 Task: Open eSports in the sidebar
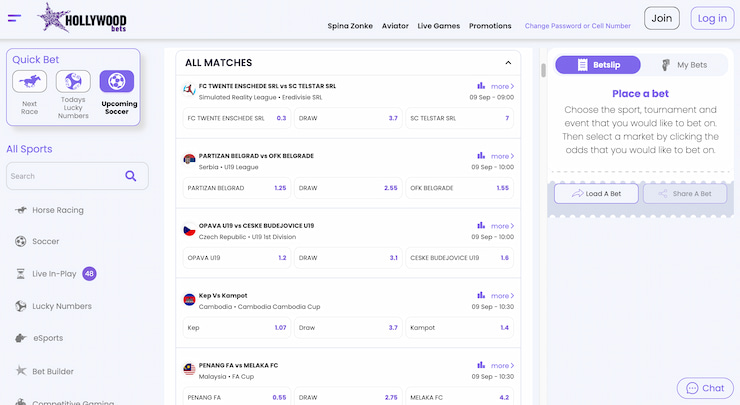tap(47, 338)
